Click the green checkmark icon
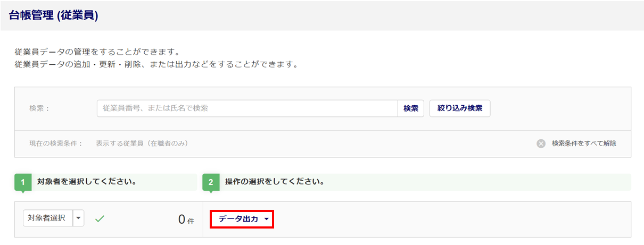The height and width of the screenshot is (245, 644). point(100,218)
